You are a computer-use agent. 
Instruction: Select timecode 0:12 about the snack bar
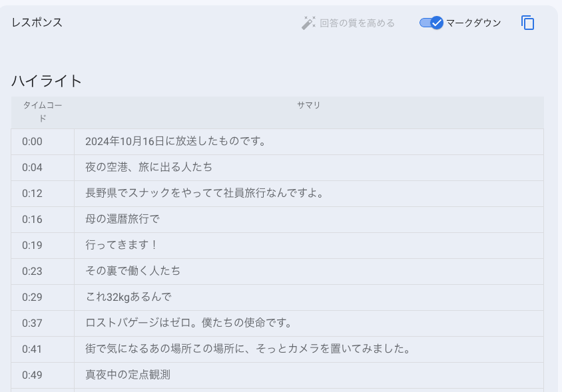coord(32,193)
